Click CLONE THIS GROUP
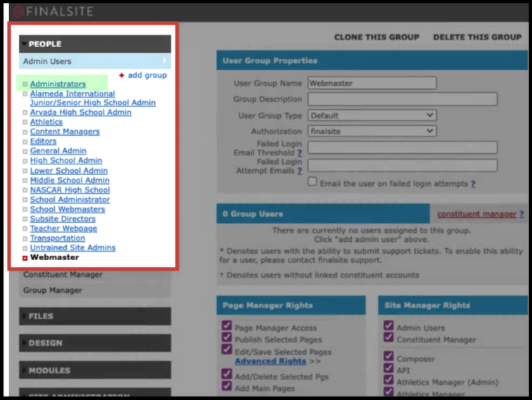This screenshot has height=400, width=532. click(x=376, y=37)
